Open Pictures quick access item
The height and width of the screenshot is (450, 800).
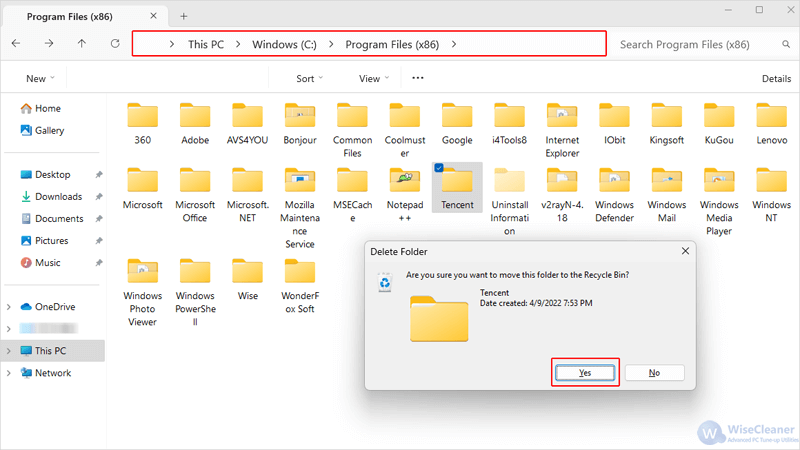(44, 240)
